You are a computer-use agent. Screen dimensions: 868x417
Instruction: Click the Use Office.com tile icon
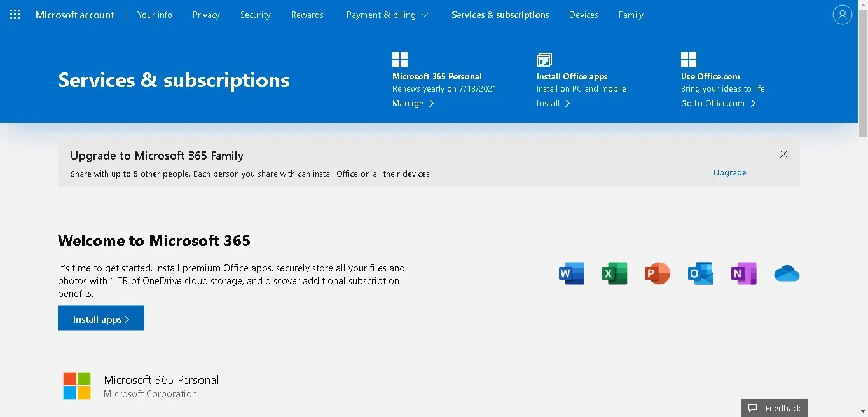pos(689,60)
